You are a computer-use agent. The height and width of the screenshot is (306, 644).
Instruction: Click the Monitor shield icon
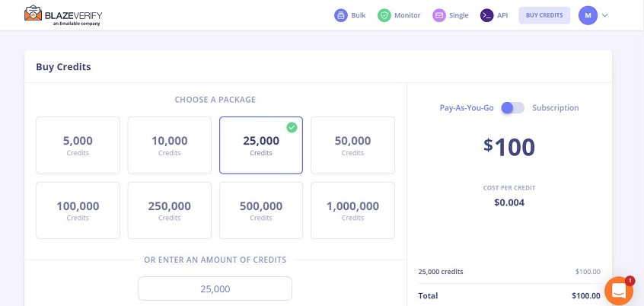384,15
